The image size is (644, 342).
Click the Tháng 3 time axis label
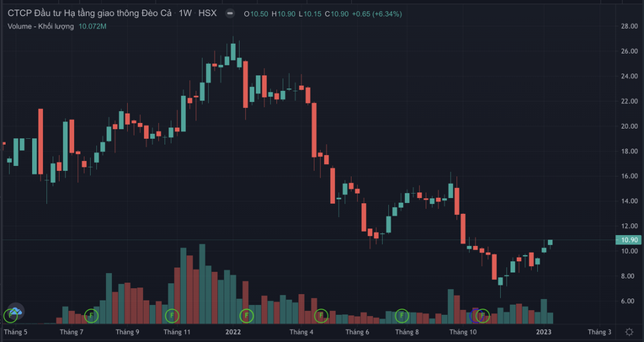point(599,333)
